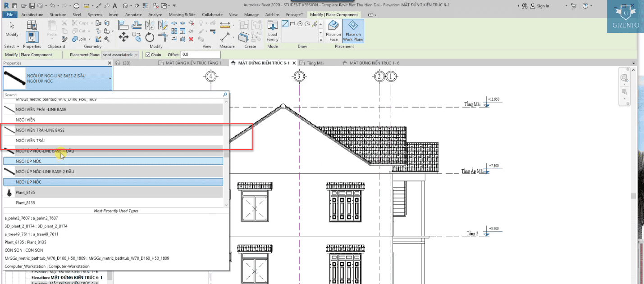
Task: Pick the Offset tool icon
Action: [x=136, y=25]
